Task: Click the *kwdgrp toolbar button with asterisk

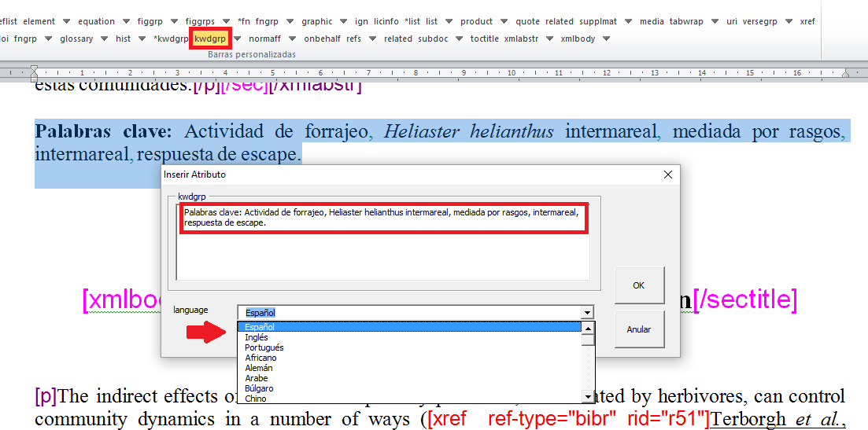Action: tap(171, 39)
